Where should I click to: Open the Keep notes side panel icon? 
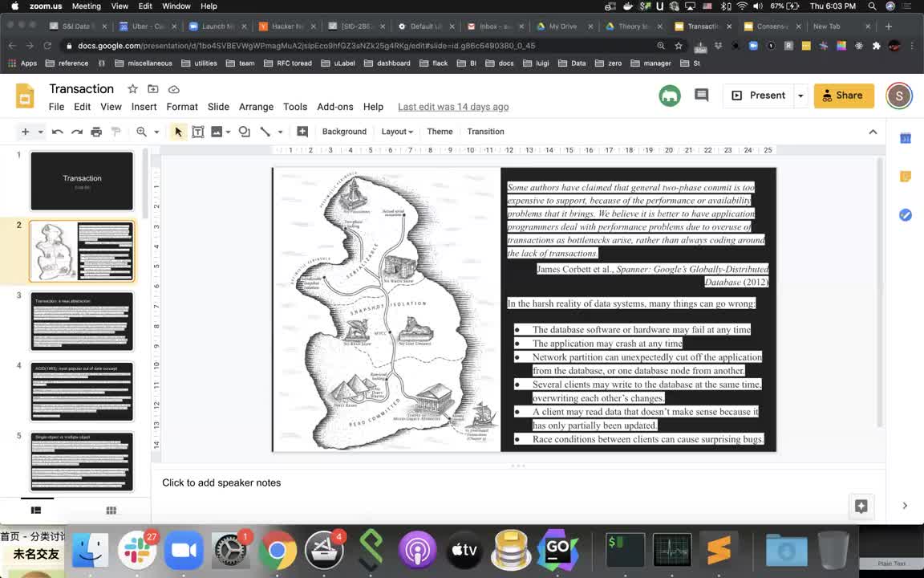coord(905,177)
